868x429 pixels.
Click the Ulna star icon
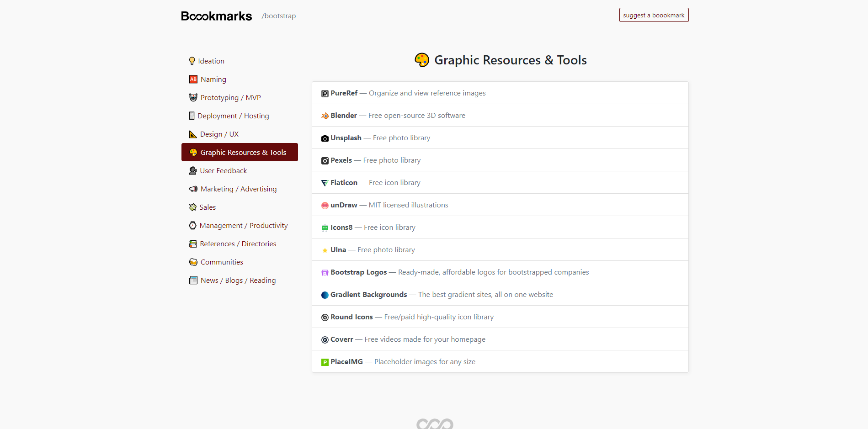click(325, 250)
